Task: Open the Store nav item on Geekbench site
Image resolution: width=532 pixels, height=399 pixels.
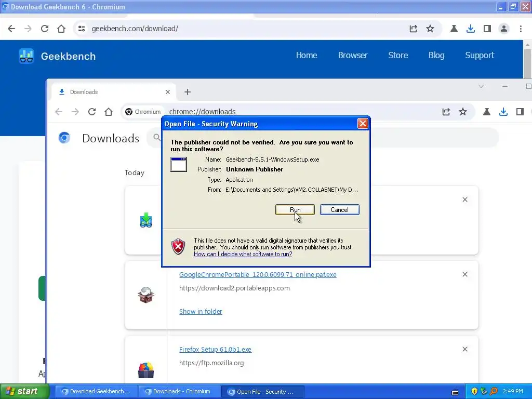Action: point(398,55)
